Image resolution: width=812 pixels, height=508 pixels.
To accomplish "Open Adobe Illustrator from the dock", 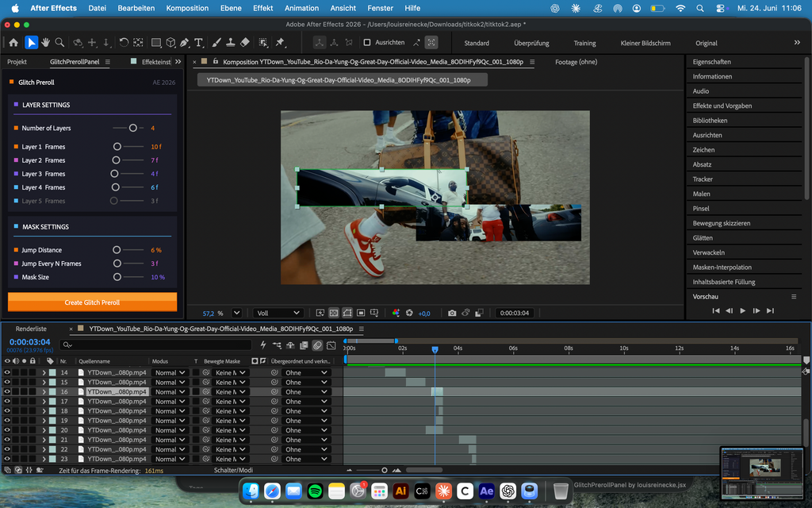I will coord(400,491).
